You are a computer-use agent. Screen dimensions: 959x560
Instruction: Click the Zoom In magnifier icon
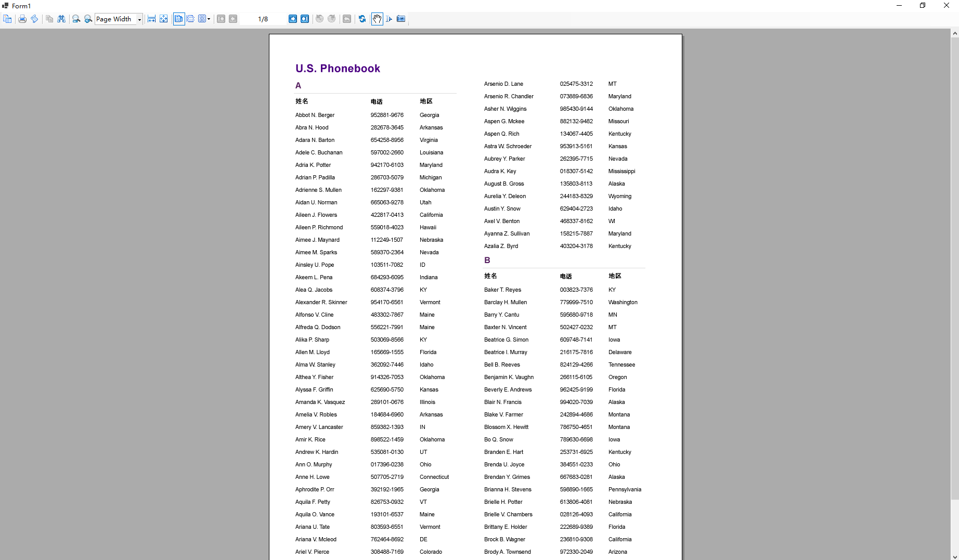pyautogui.click(x=88, y=19)
